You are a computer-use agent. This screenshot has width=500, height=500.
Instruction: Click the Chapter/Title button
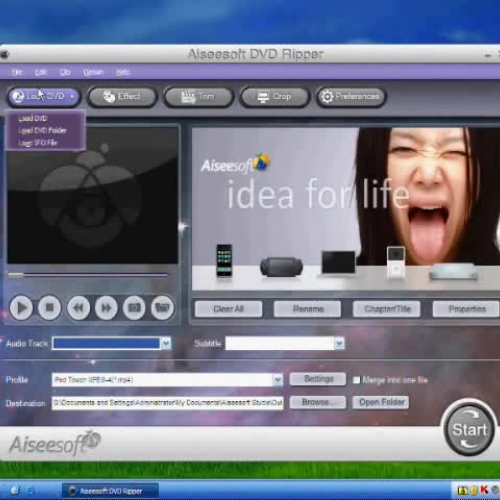387,309
